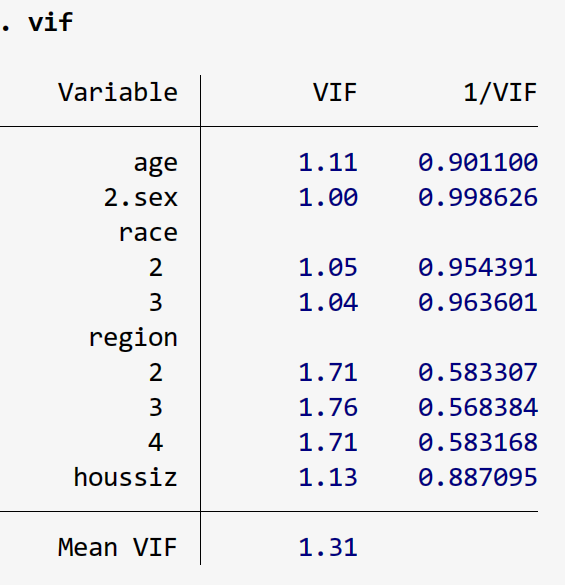Select the 1/VIF value 0.998626
This screenshot has height=585, width=565.
tap(478, 197)
